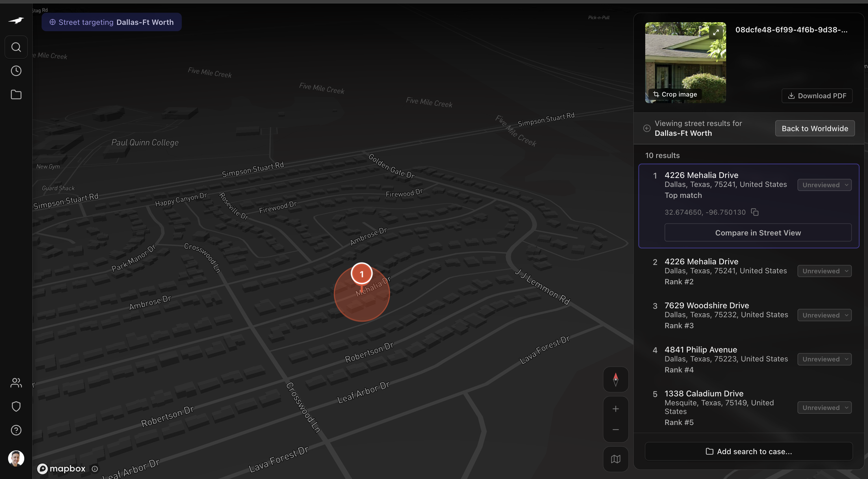
Task: Select result 1338 Caladium Drive
Action: (749, 408)
